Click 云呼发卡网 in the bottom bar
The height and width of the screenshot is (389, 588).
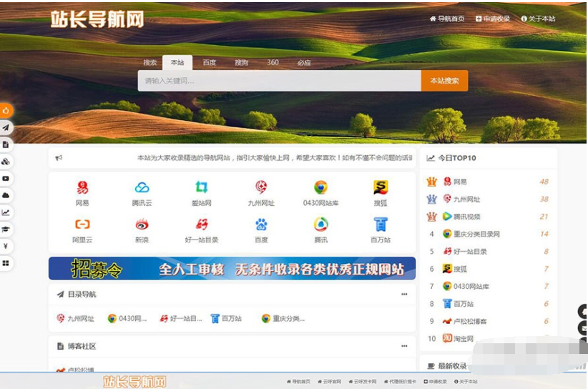pos(362,382)
